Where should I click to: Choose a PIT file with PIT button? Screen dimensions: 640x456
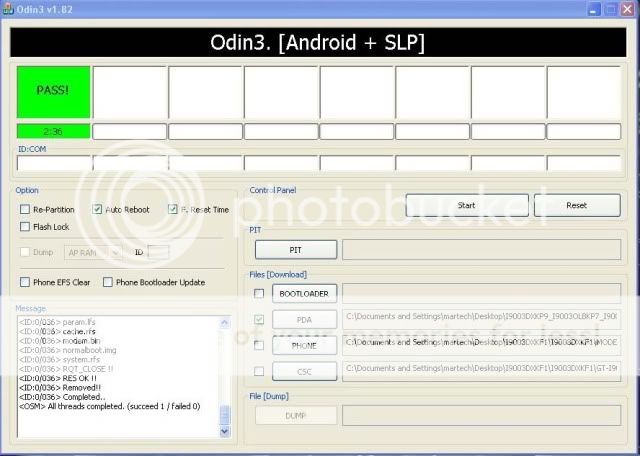tap(296, 250)
